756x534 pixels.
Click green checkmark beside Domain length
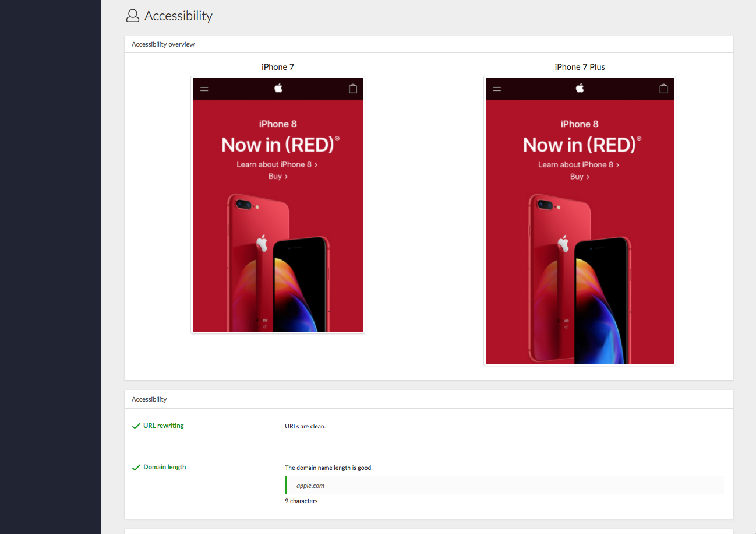tap(136, 468)
